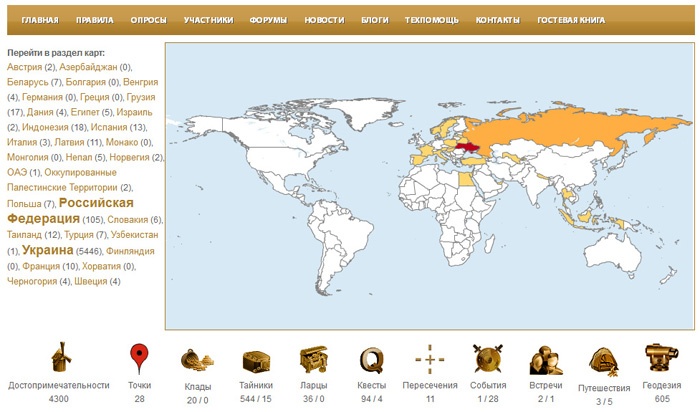Click the Финляндия country link

[130, 251]
